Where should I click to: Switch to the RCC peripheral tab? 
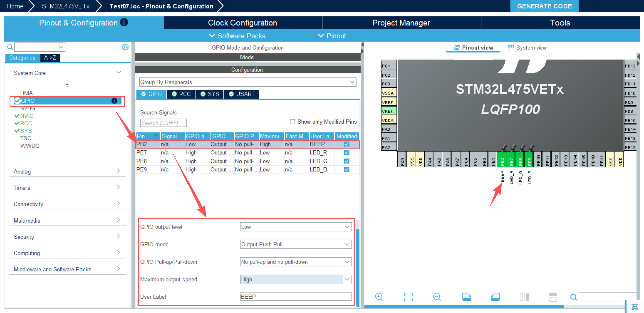[x=181, y=94]
